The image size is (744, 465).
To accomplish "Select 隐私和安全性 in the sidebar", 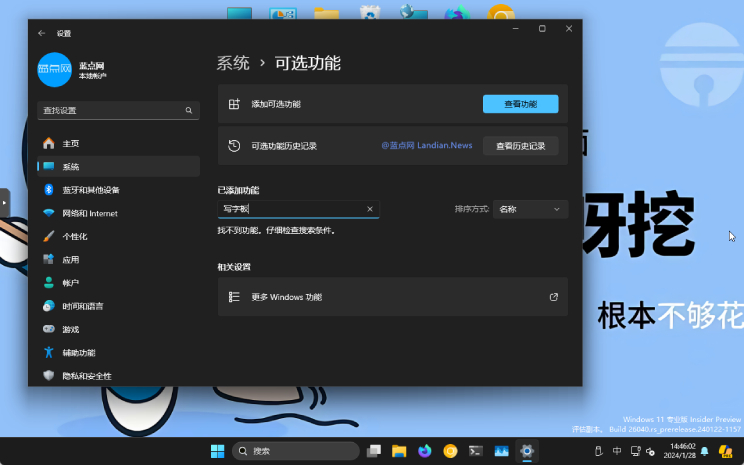I will [x=86, y=375].
